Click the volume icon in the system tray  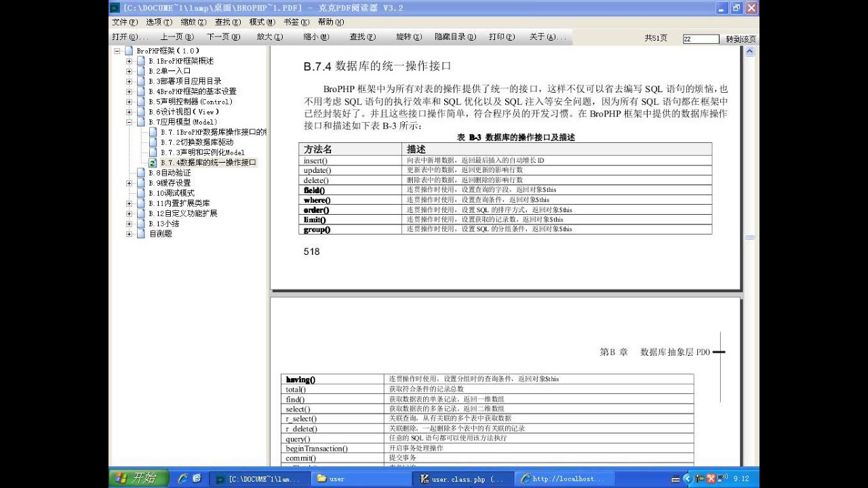tap(722, 479)
